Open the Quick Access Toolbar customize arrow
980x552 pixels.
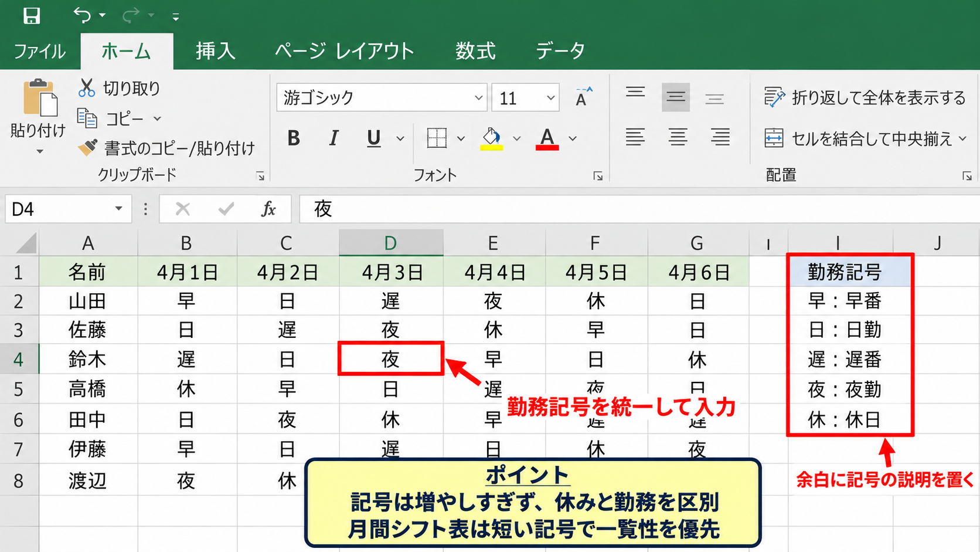[176, 17]
